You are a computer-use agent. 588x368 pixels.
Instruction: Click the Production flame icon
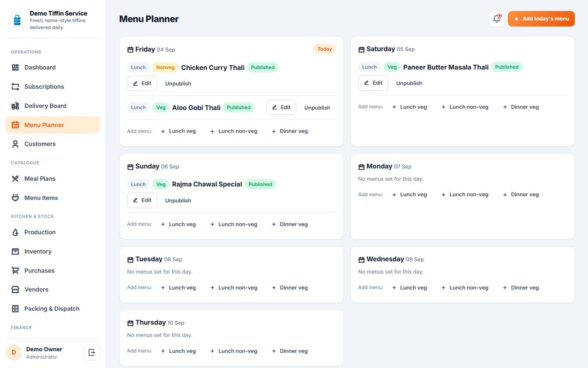tap(16, 232)
